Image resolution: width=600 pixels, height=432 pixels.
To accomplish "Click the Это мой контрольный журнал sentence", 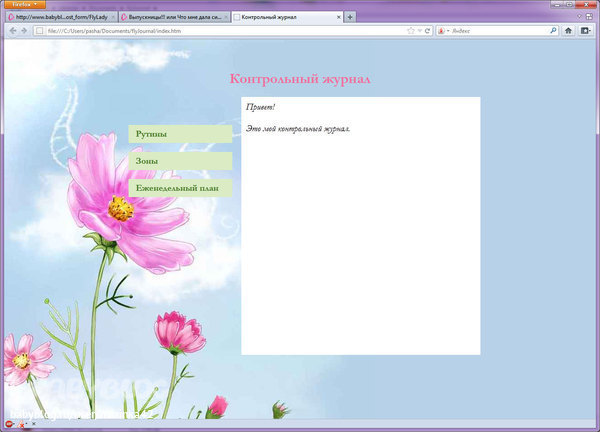I will click(298, 129).
